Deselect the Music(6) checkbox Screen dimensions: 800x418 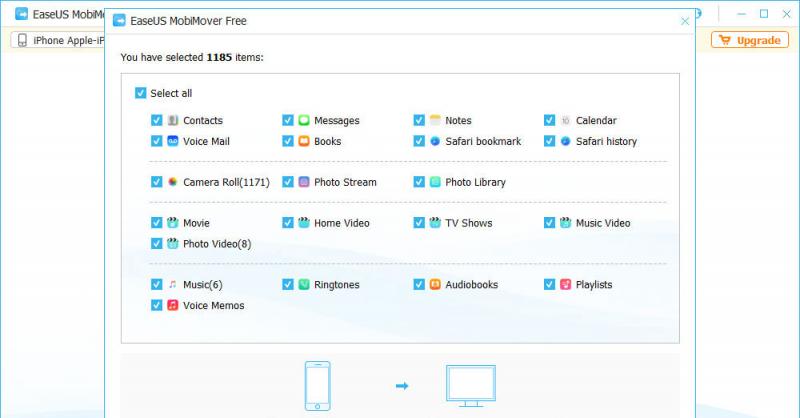(157, 284)
